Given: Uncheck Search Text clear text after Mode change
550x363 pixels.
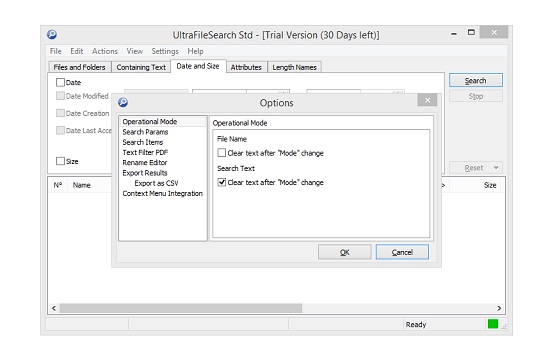Looking at the screenshot, I should (222, 182).
